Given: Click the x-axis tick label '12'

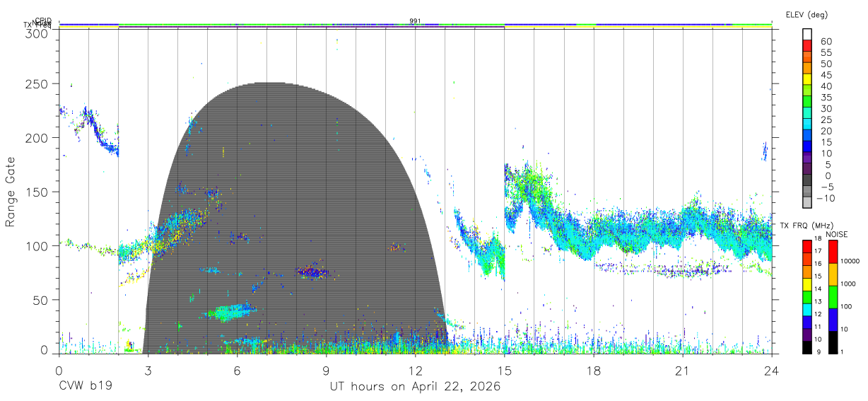Looking at the screenshot, I should 415,370.
